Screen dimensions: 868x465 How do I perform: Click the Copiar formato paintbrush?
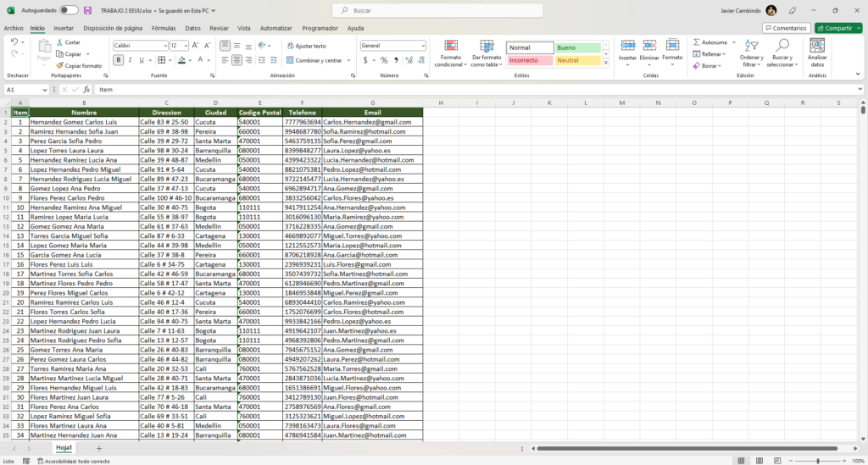79,66
